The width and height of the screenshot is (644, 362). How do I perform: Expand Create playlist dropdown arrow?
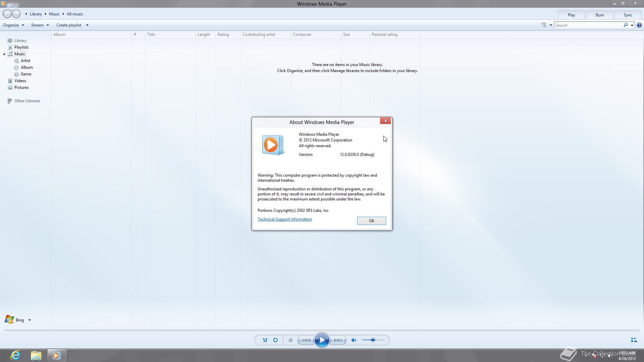pos(87,25)
